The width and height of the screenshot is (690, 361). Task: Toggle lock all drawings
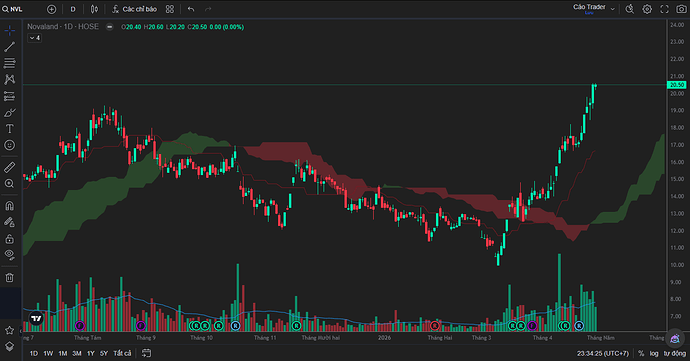pos(9,239)
